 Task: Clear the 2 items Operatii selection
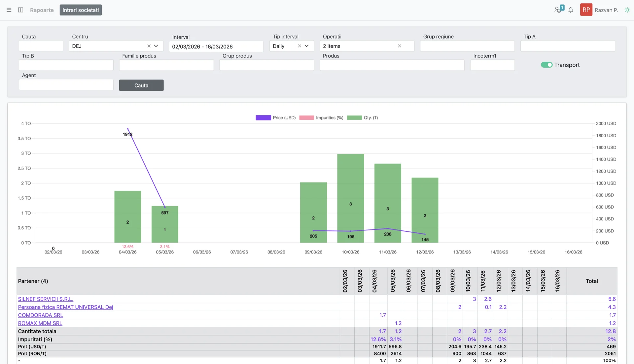click(400, 46)
